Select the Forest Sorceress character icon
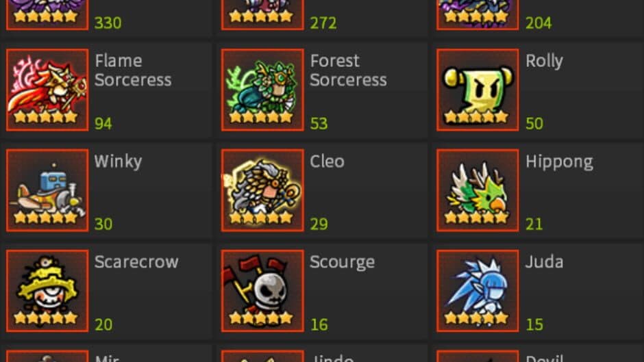This screenshot has width=644, height=362. pos(262,90)
